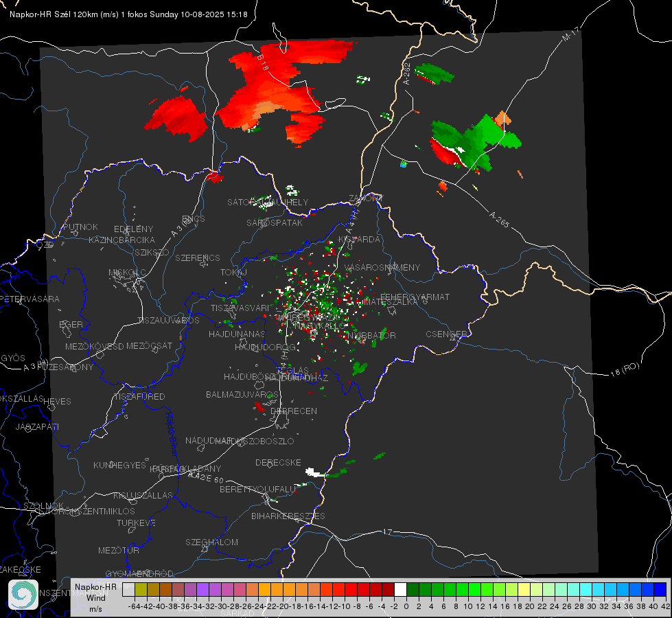This screenshot has width=672, height=618.
Task: Click the FEHÉRGYARMAT town label
Action: pos(415,297)
